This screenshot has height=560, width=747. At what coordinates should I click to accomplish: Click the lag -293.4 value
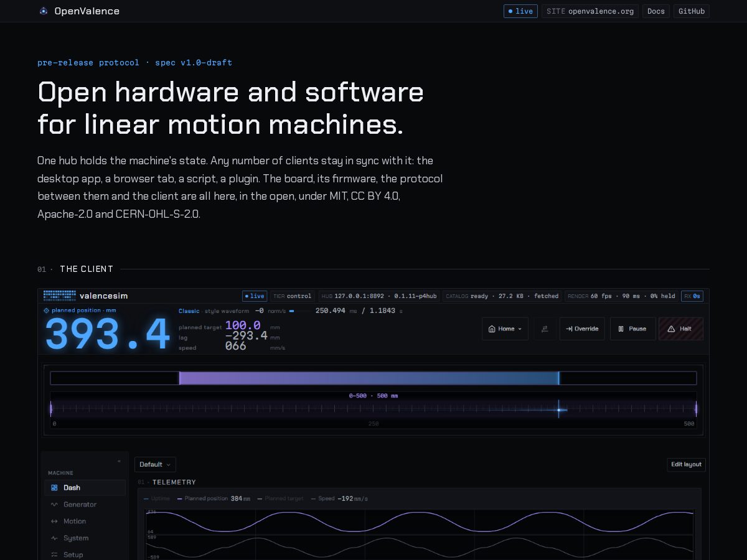247,336
